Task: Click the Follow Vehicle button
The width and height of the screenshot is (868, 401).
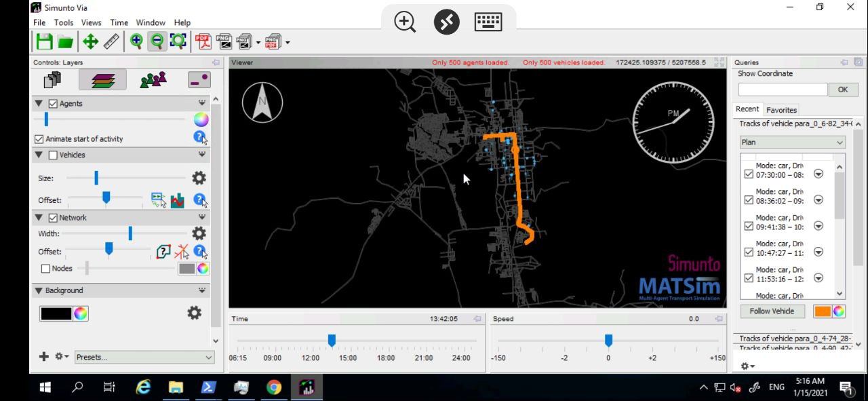Action: 772,311
